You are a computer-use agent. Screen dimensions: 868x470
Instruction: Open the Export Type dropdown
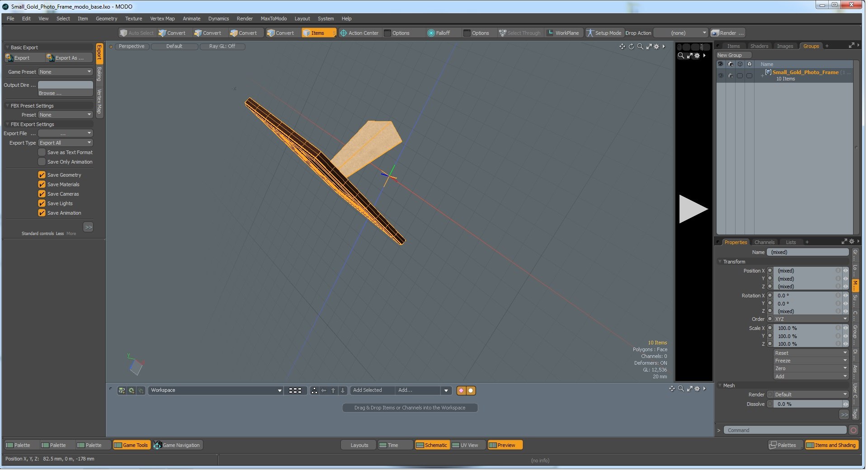click(66, 143)
